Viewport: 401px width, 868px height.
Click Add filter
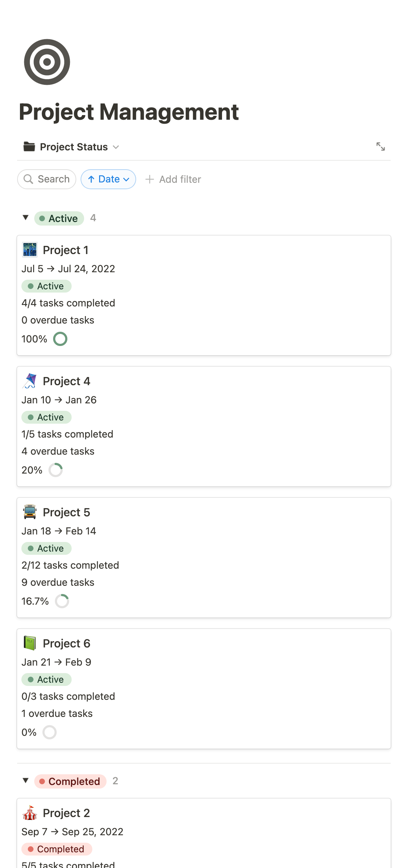[173, 179]
